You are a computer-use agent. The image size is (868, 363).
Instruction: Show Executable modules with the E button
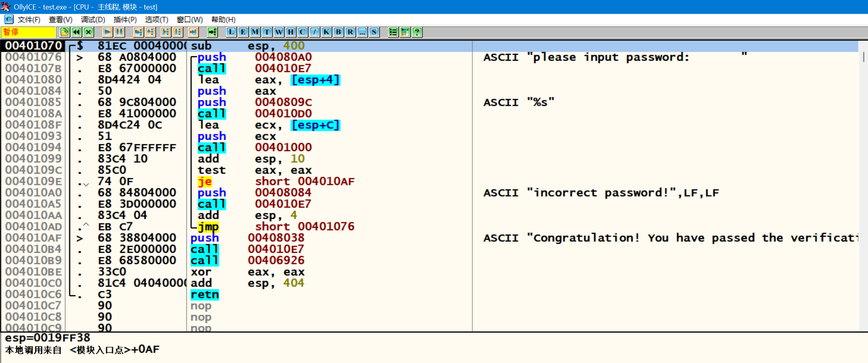coord(243,32)
